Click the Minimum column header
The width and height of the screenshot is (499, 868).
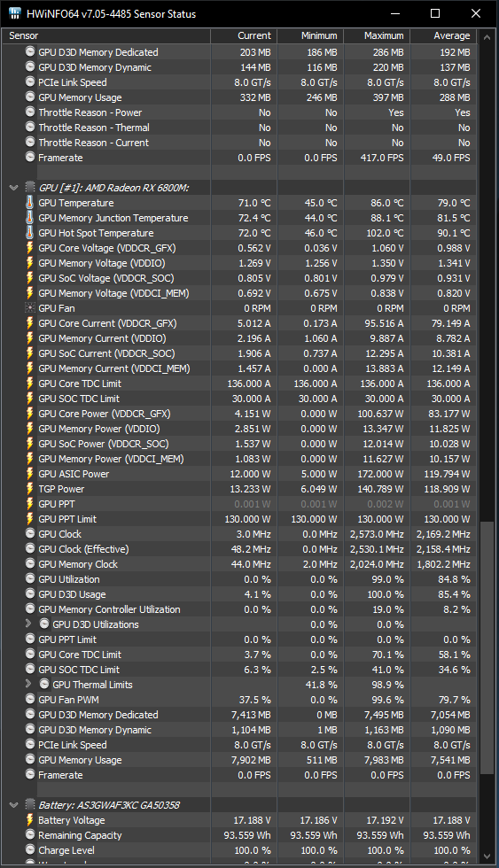310,35
